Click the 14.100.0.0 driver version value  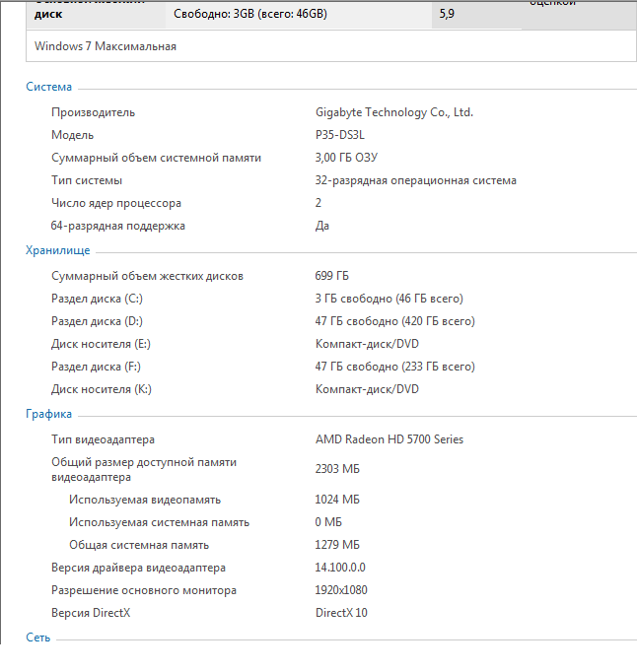[x=339, y=568]
